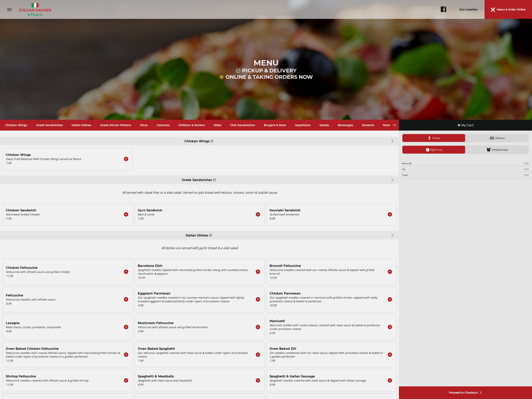Add Manicotti to cart
Viewport: 532px width, 399px height.
390,327
